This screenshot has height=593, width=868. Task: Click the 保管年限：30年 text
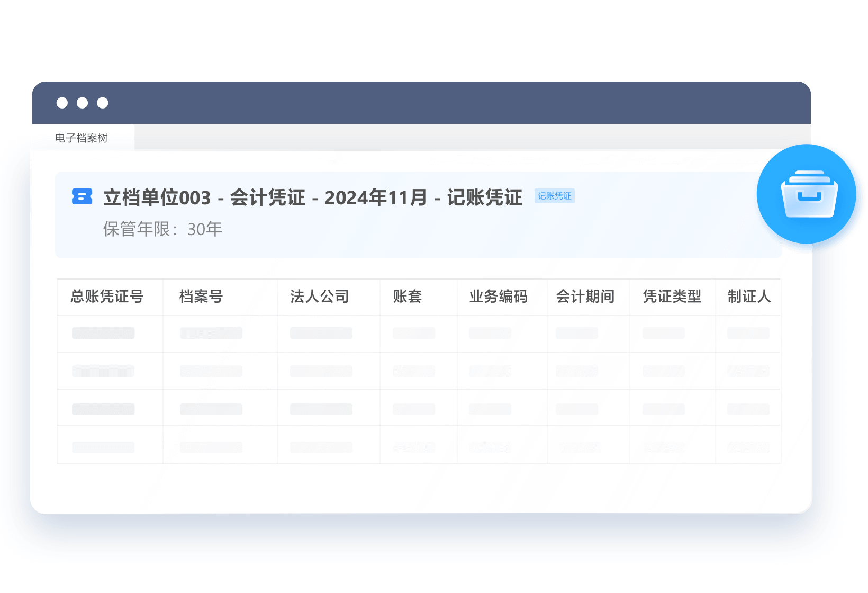[162, 229]
